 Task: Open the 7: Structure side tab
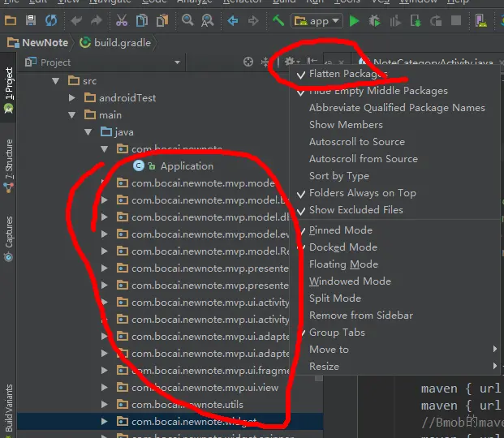pos(8,166)
